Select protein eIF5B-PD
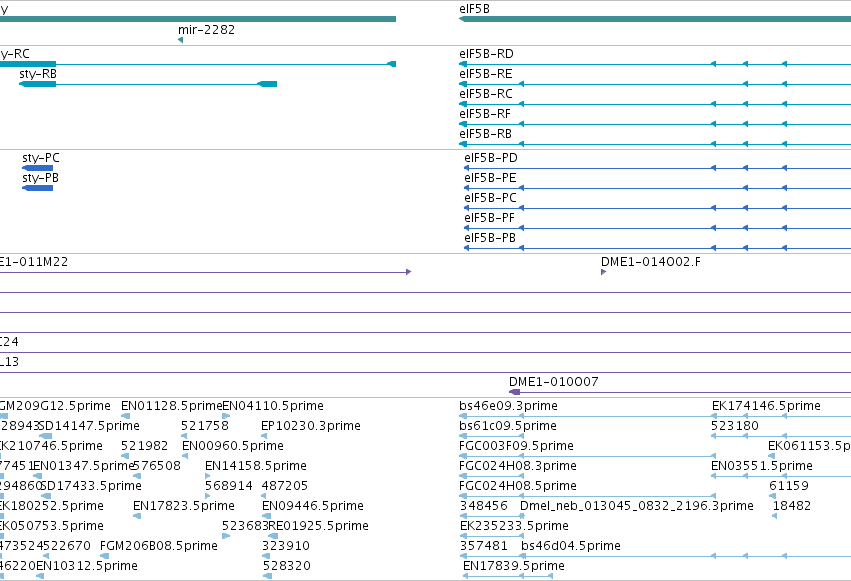 pyautogui.click(x=491, y=158)
